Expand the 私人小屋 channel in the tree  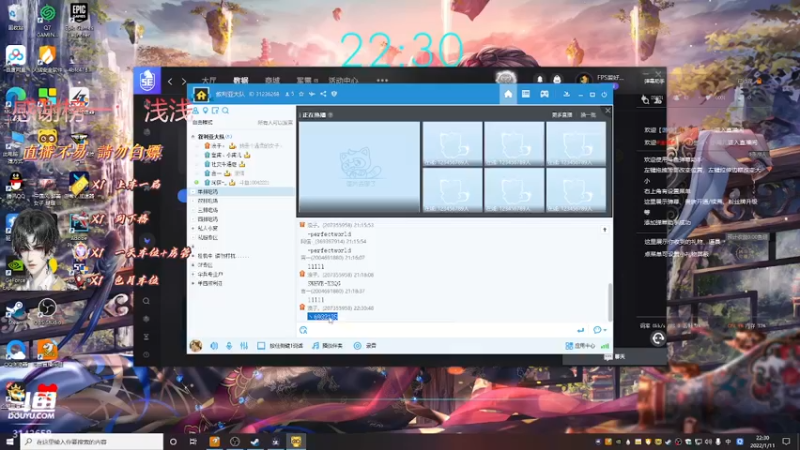point(193,229)
